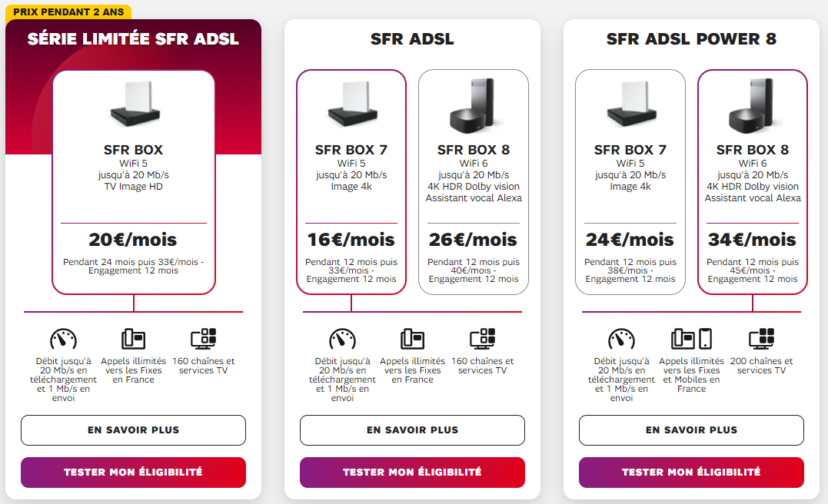Test eligibility for SFR ADSL Power 8
Image resolution: width=828 pixels, height=504 pixels.
(691, 472)
